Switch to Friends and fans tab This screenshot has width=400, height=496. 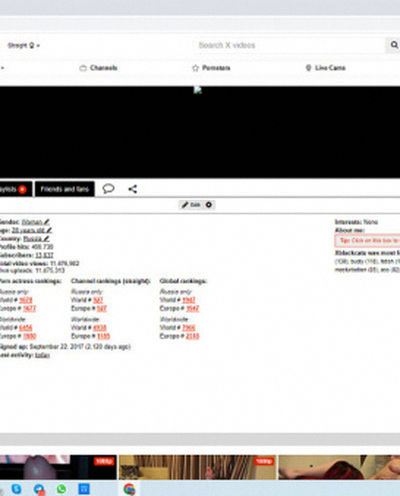65,189
